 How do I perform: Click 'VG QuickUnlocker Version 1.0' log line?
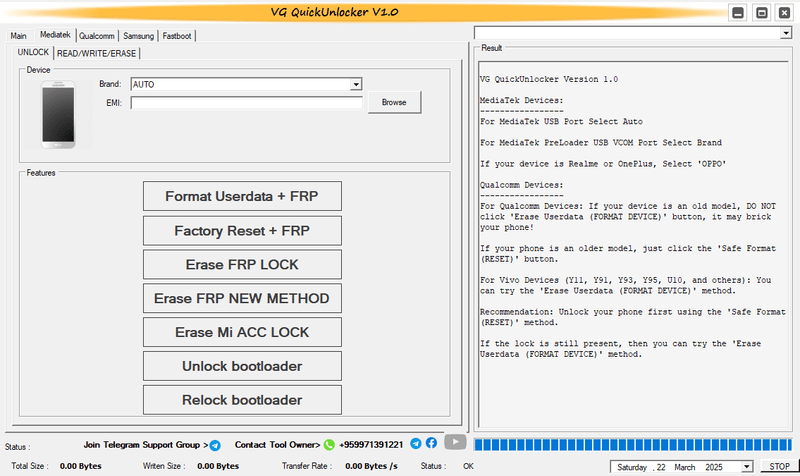549,79
